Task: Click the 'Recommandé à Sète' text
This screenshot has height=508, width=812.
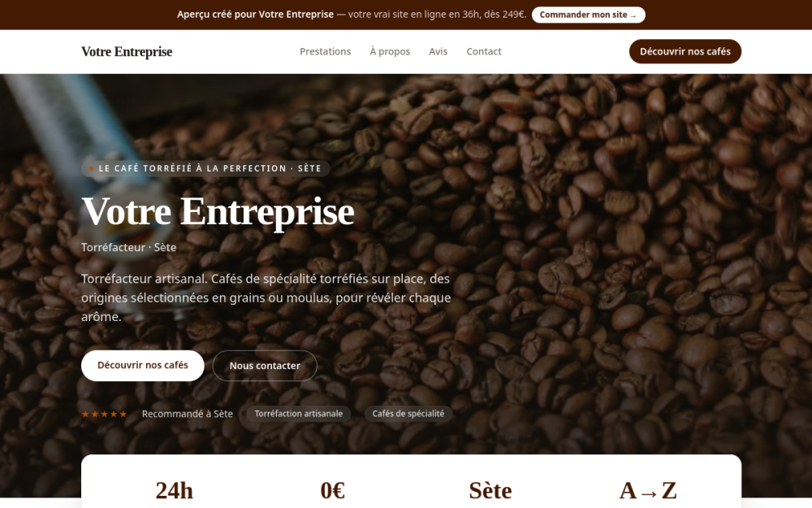Action: 188,414
